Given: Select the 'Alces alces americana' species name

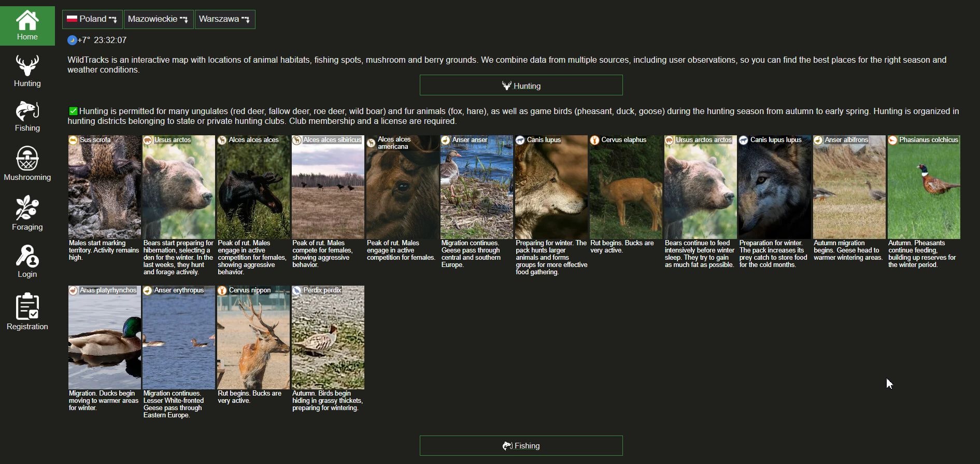Looking at the screenshot, I should pos(394,143).
